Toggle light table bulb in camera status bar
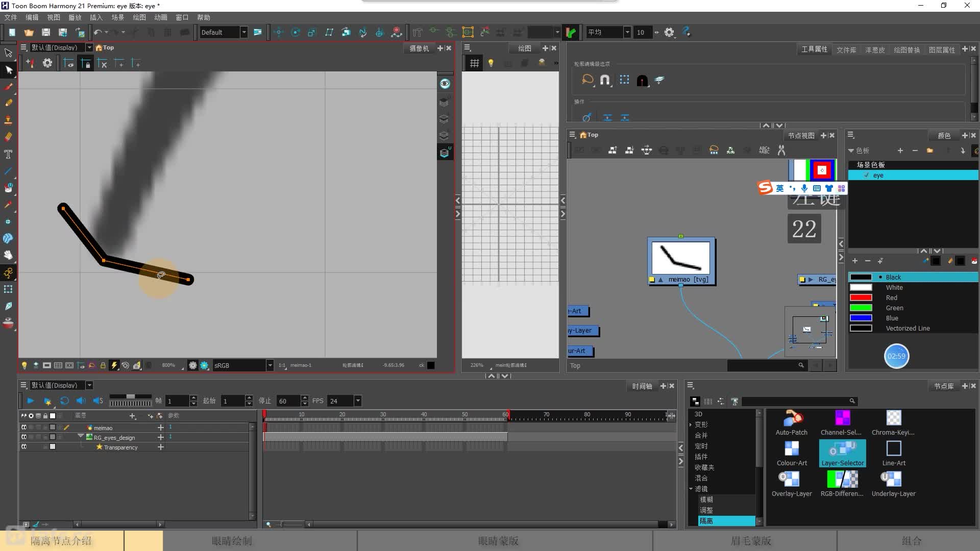This screenshot has width=980, height=551. point(24,365)
